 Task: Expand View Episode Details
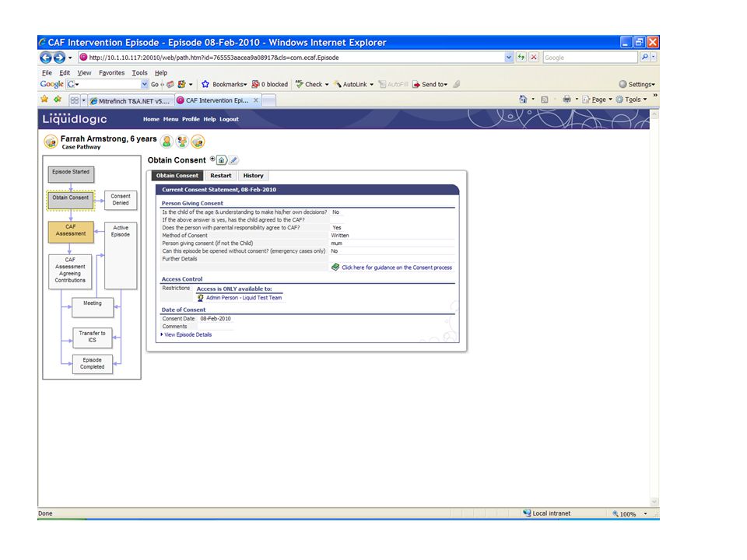tap(186, 334)
